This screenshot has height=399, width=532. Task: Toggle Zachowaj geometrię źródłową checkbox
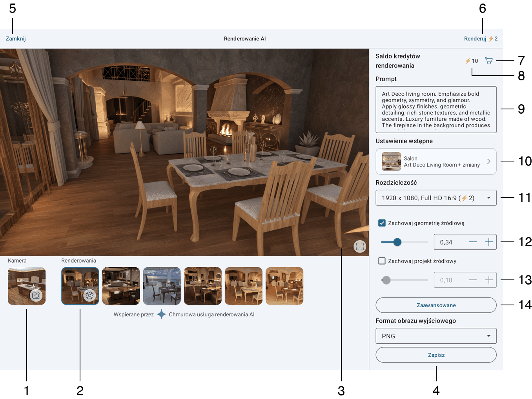(x=382, y=223)
